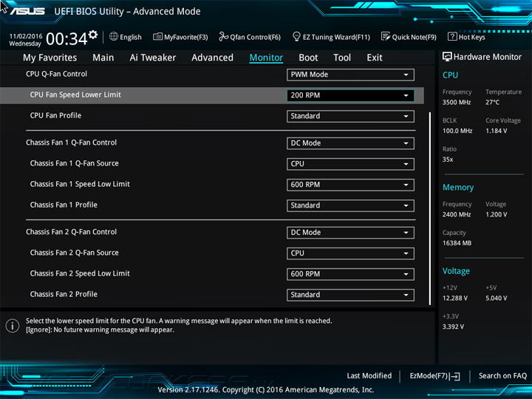Click CPU frequency value 3500 MHz

point(457,102)
